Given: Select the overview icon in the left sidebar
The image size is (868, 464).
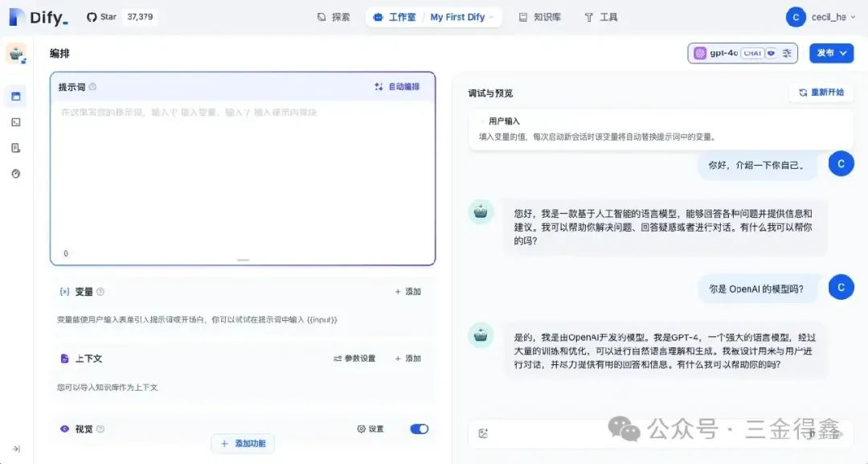Looking at the screenshot, I should [x=17, y=173].
